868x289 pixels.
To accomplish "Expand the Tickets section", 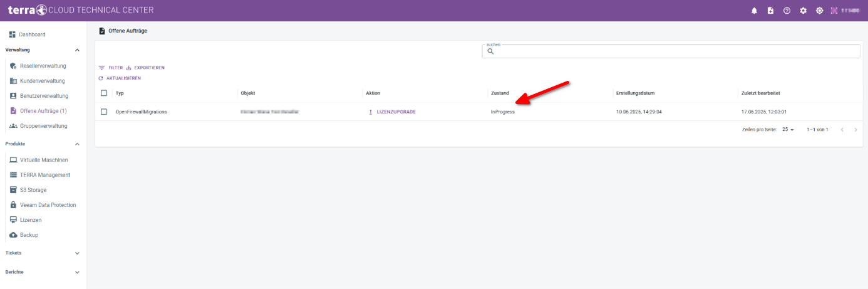I will click(x=77, y=253).
